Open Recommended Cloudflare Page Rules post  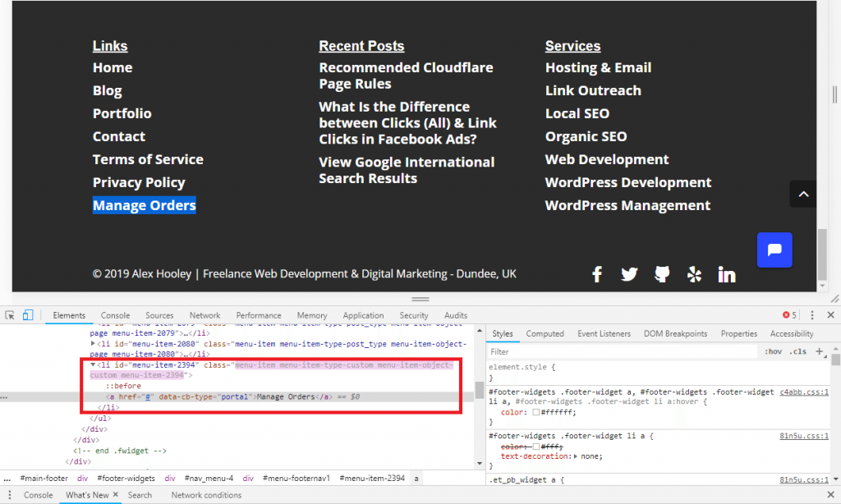406,76
